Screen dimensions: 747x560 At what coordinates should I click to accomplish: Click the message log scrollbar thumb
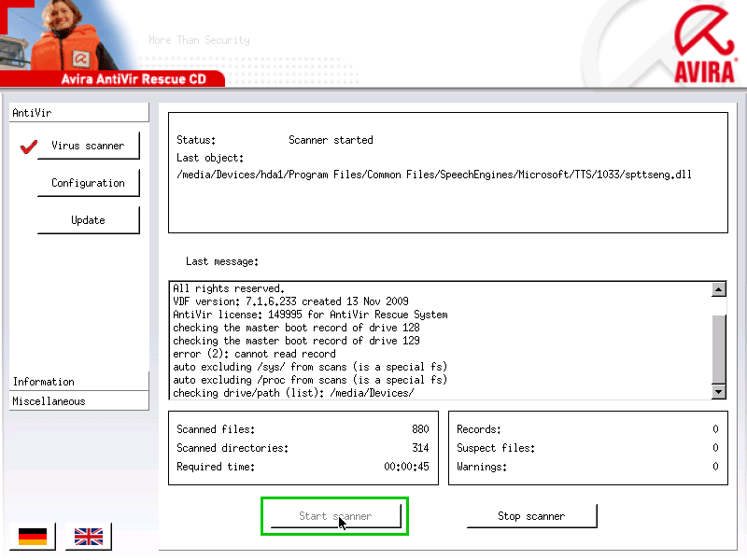coord(718,348)
